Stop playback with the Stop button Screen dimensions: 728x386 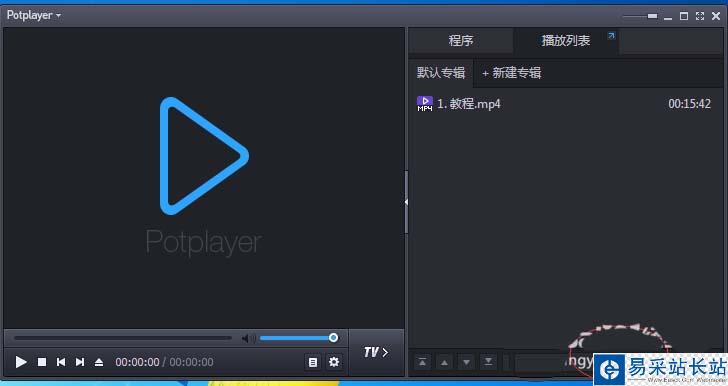(x=42, y=362)
